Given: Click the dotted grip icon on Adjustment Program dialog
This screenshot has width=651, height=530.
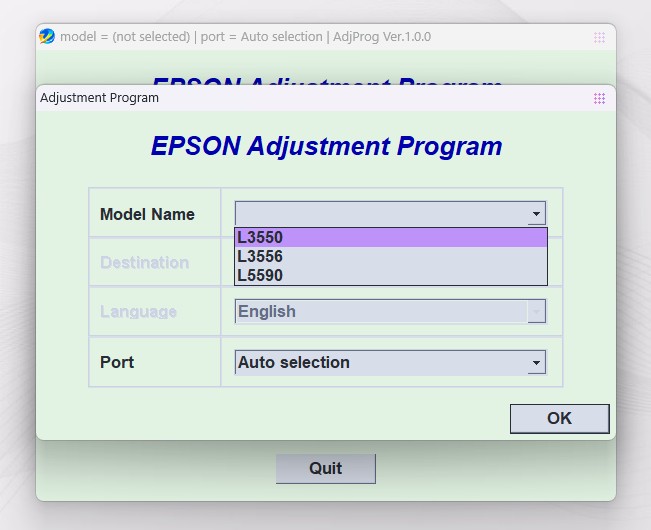Looking at the screenshot, I should coord(599,98).
